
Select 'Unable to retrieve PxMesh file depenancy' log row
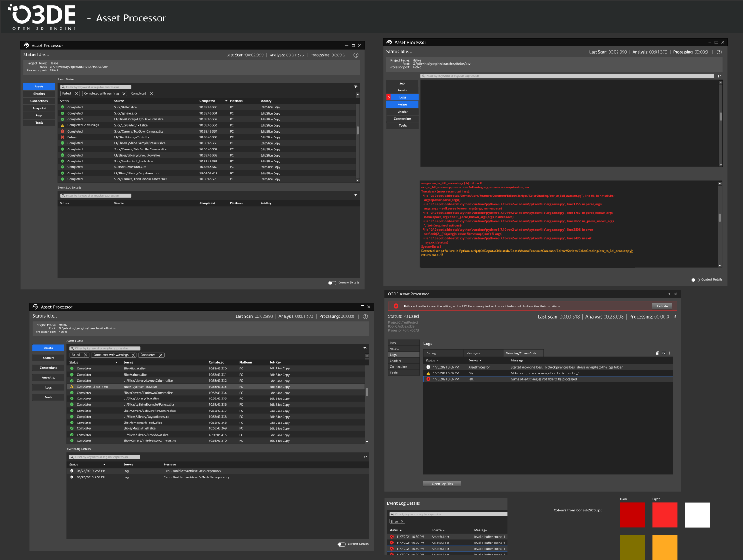(x=218, y=477)
